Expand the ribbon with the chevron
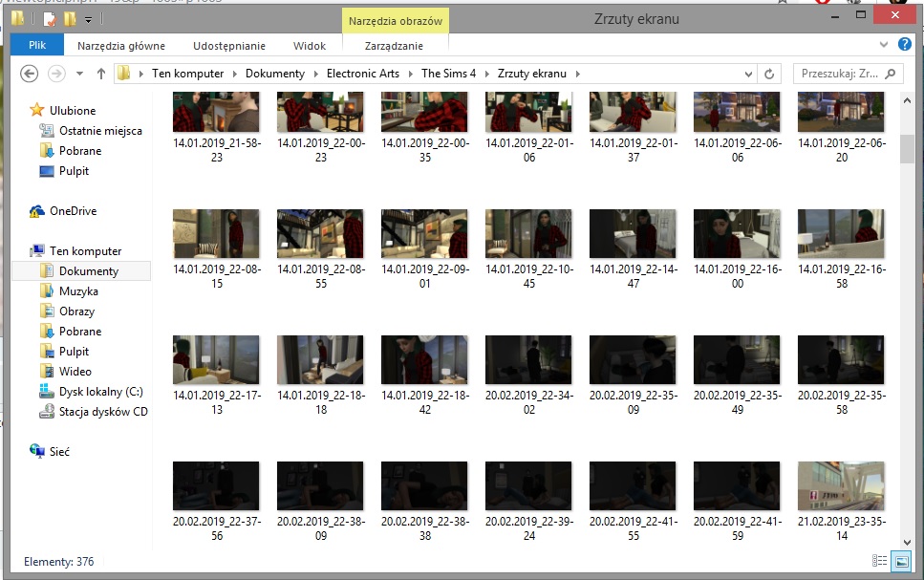Viewport: 924px width, 580px height. pos(883,44)
